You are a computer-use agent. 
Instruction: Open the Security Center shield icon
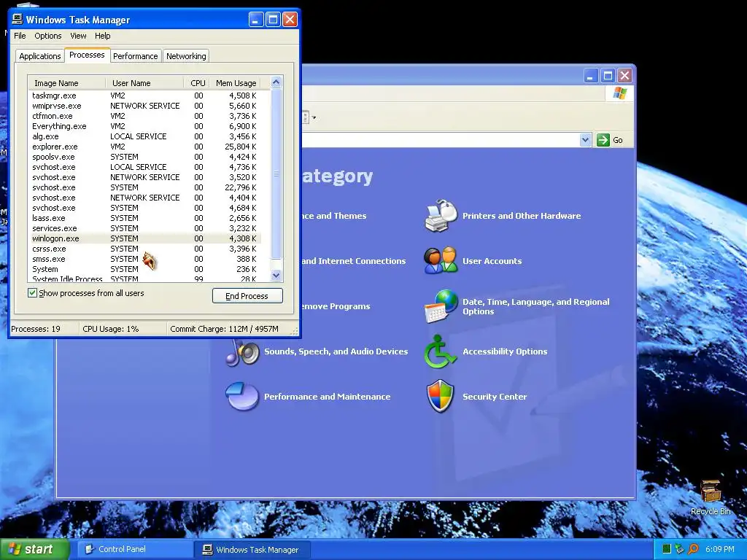440,396
